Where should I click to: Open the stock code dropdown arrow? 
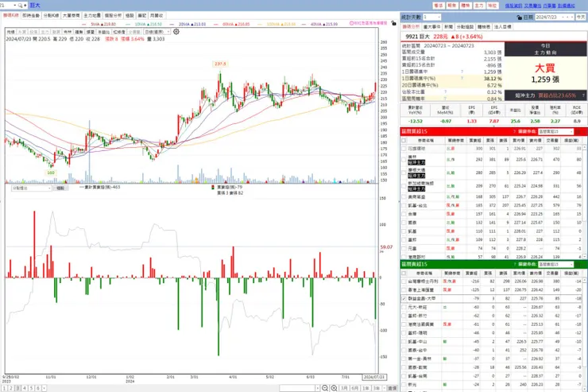coord(14,6)
